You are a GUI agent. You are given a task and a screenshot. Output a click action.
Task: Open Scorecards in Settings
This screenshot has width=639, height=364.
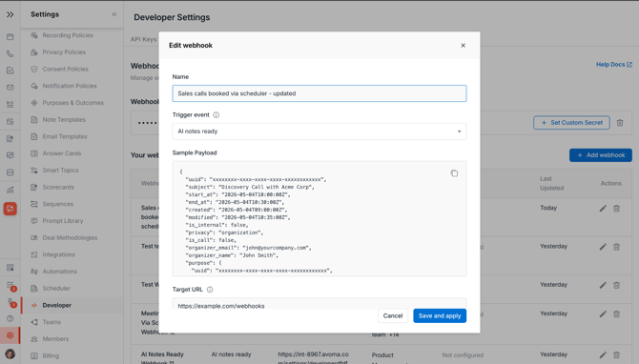tap(58, 188)
